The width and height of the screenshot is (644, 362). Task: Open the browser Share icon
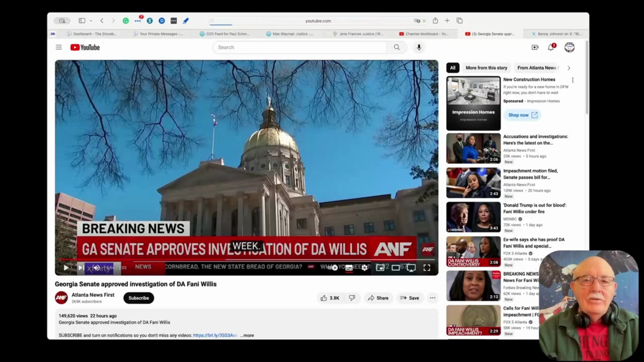pos(435,21)
